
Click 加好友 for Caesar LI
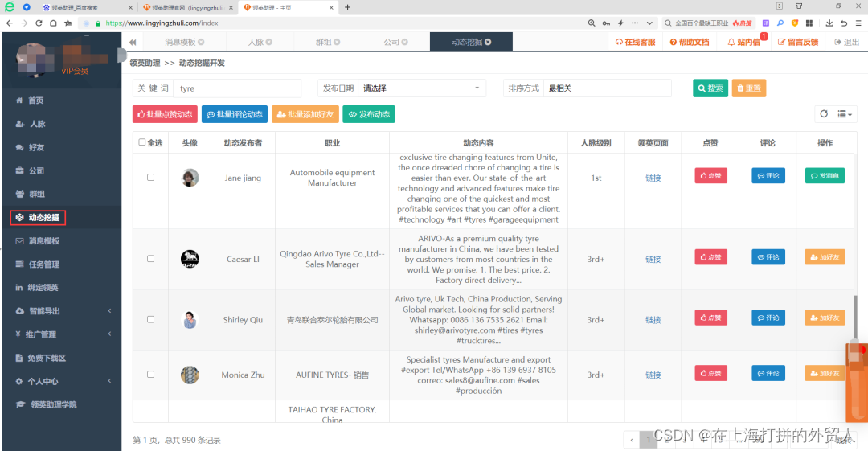point(825,257)
